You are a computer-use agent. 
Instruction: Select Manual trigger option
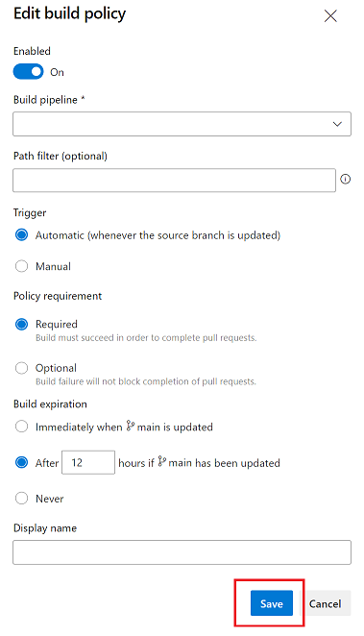(21, 266)
